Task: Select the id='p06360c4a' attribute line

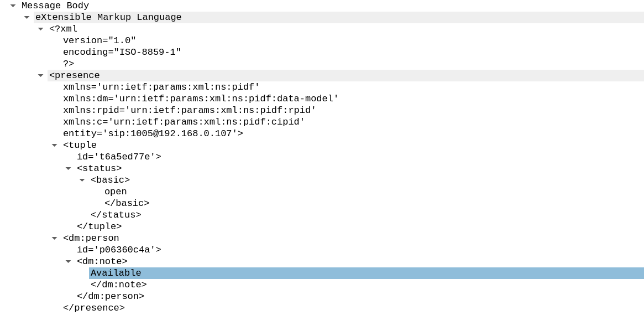Action: [x=119, y=250]
